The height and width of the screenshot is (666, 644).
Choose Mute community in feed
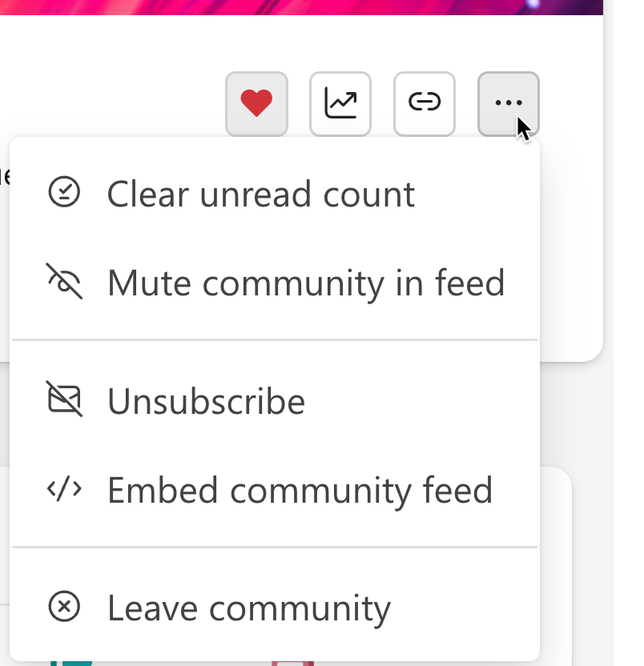(306, 283)
